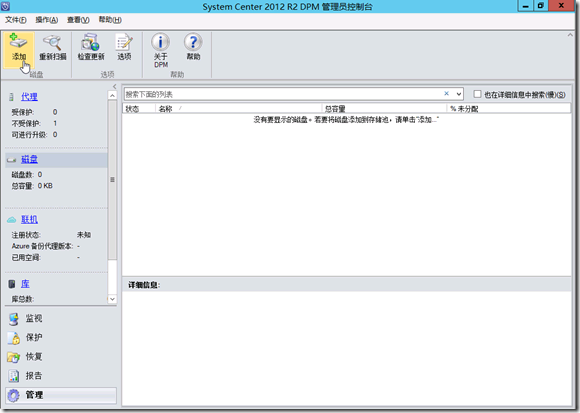Sort by the 状态 column header
This screenshot has height=413, width=580.
point(139,109)
